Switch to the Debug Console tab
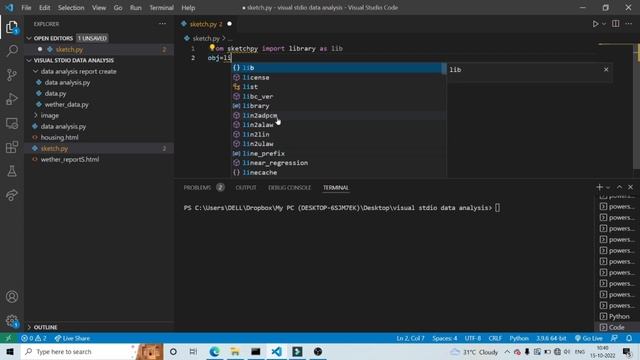Screen dimensions: 640x360 pyautogui.click(x=289, y=188)
